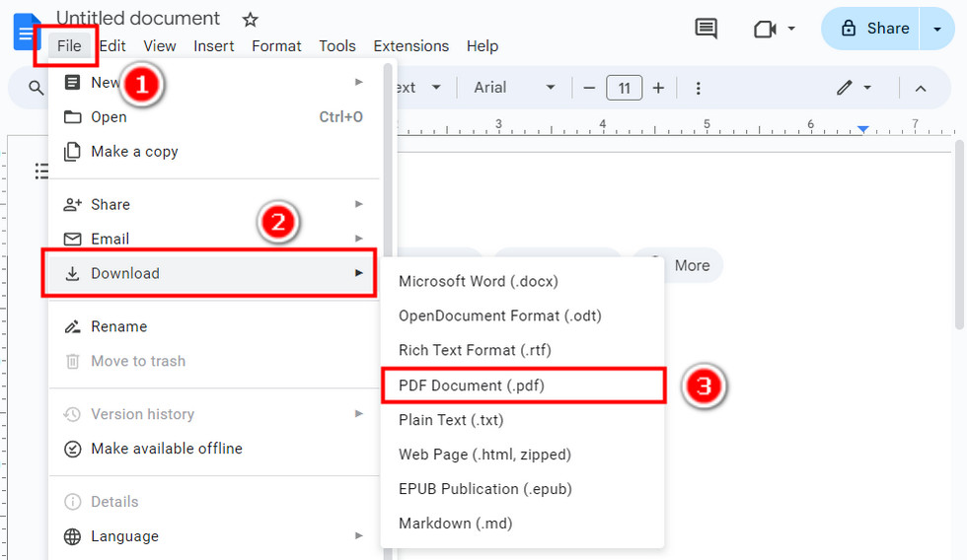Image resolution: width=967 pixels, height=560 pixels.
Task: Open the Share button dropdown arrow
Action: tap(936, 29)
